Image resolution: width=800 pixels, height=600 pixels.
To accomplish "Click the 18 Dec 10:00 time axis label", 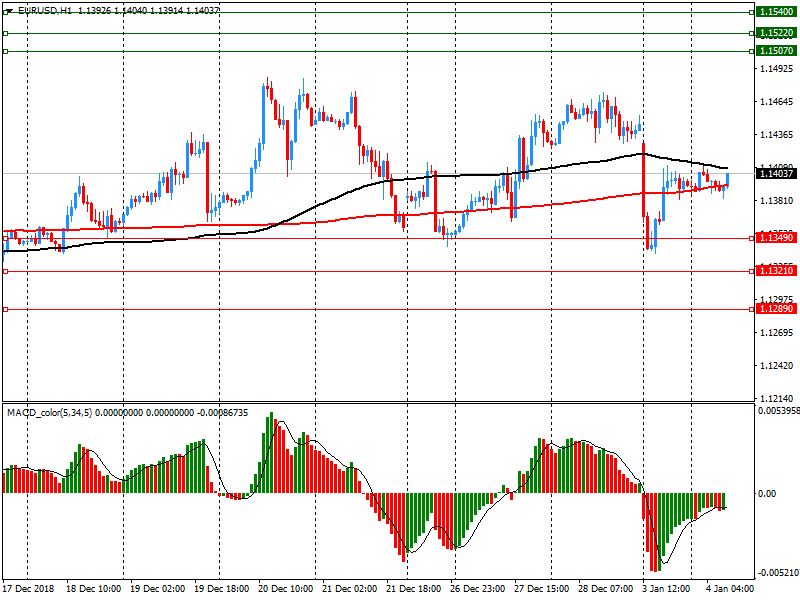I will 93,588.
